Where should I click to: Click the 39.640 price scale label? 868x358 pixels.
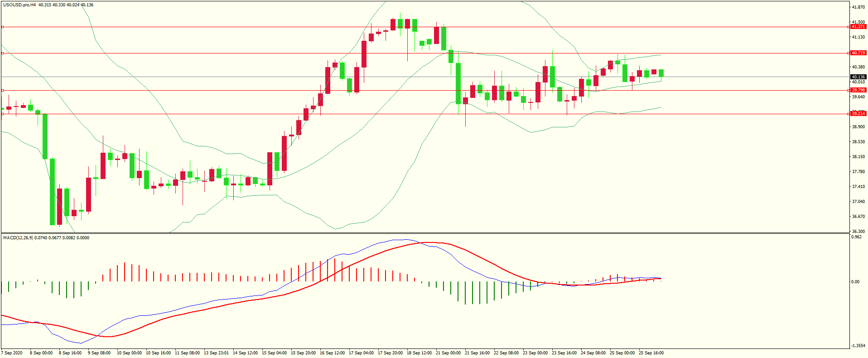click(858, 97)
